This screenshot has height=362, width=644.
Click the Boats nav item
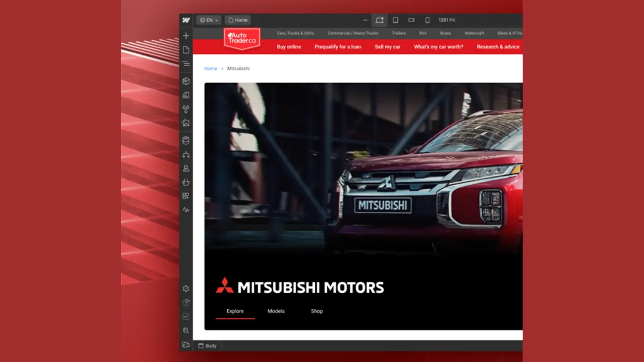pyautogui.click(x=446, y=33)
